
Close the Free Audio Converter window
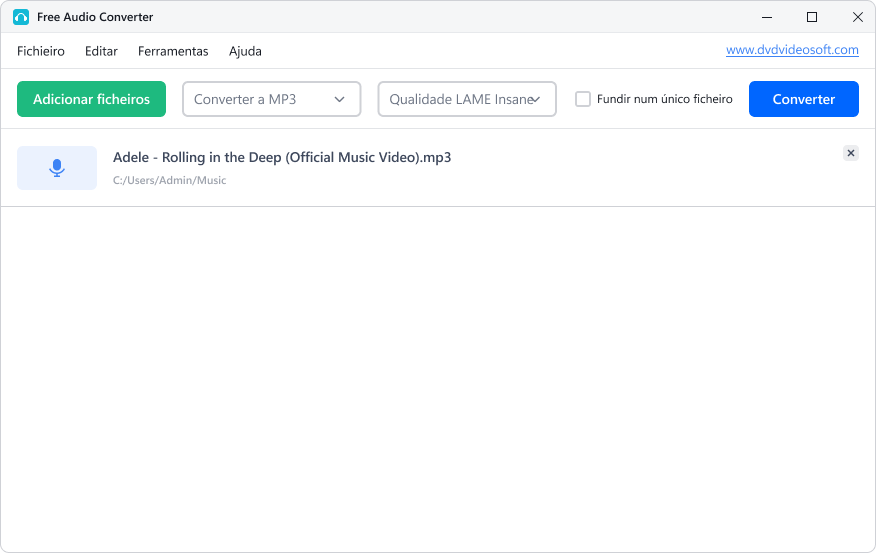point(858,17)
